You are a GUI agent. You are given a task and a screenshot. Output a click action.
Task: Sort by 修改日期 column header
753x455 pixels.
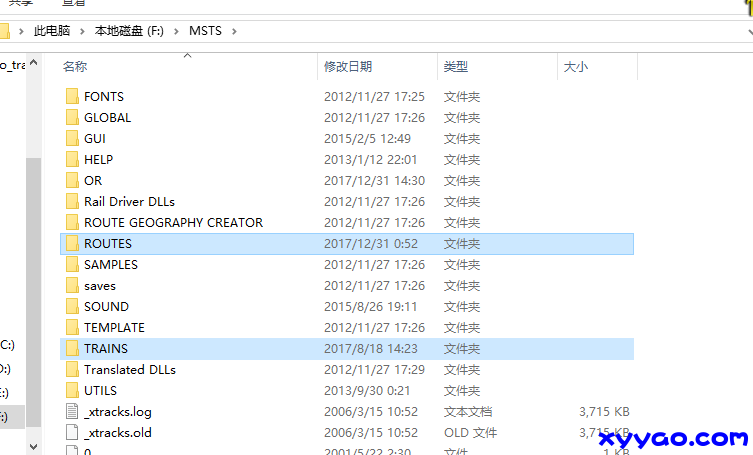(x=348, y=67)
